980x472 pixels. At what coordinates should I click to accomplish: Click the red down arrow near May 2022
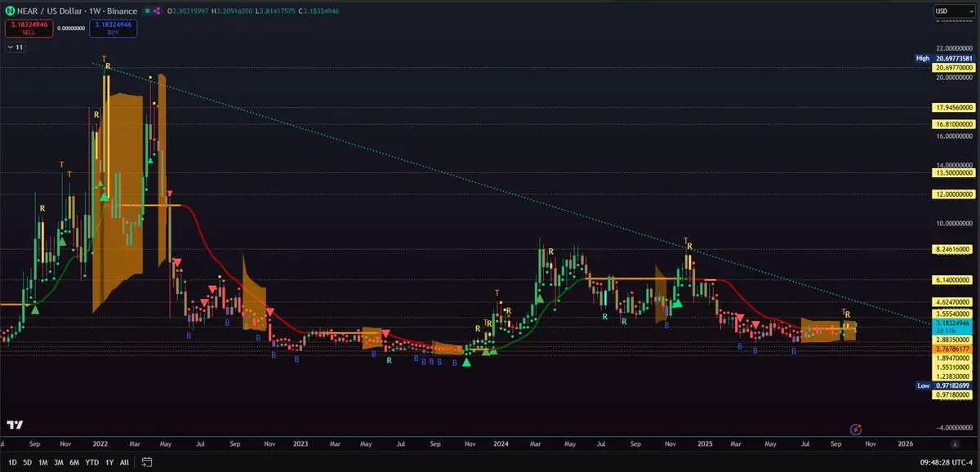[169, 194]
